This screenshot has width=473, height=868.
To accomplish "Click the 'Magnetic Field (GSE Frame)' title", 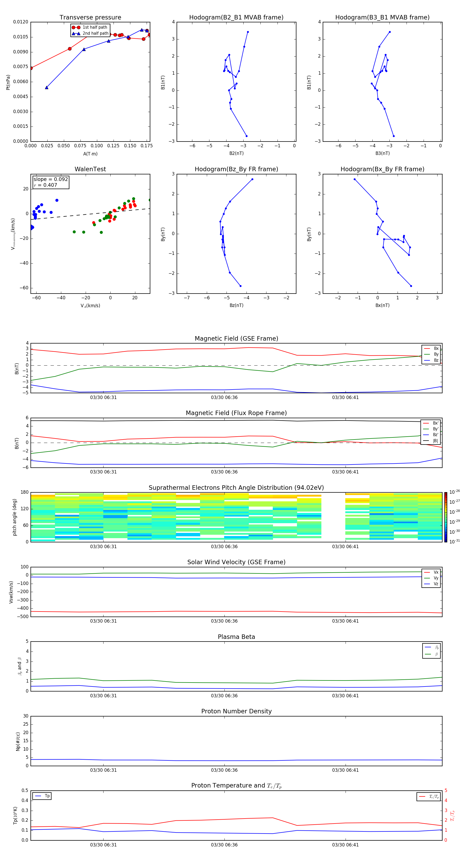I will click(236, 339).
